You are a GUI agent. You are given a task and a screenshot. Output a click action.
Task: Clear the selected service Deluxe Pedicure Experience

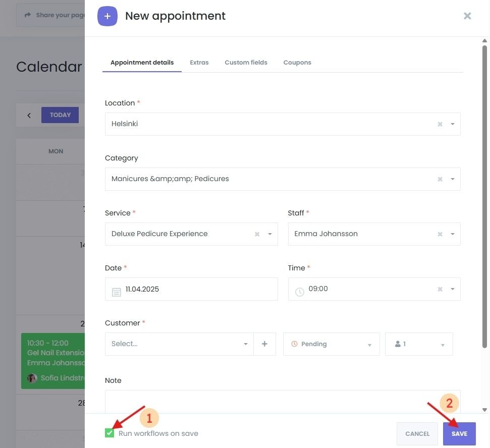pos(256,234)
